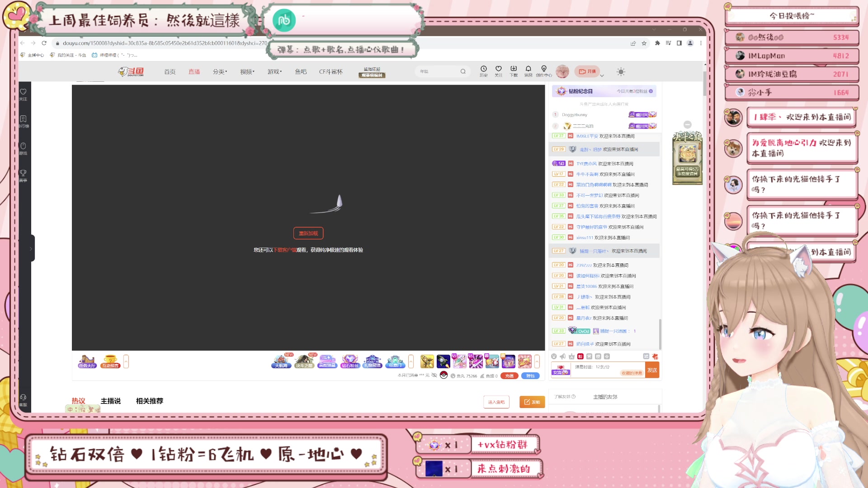The image size is (868, 488).
Task: Click the red 充值 recharge button
Action: point(509,376)
